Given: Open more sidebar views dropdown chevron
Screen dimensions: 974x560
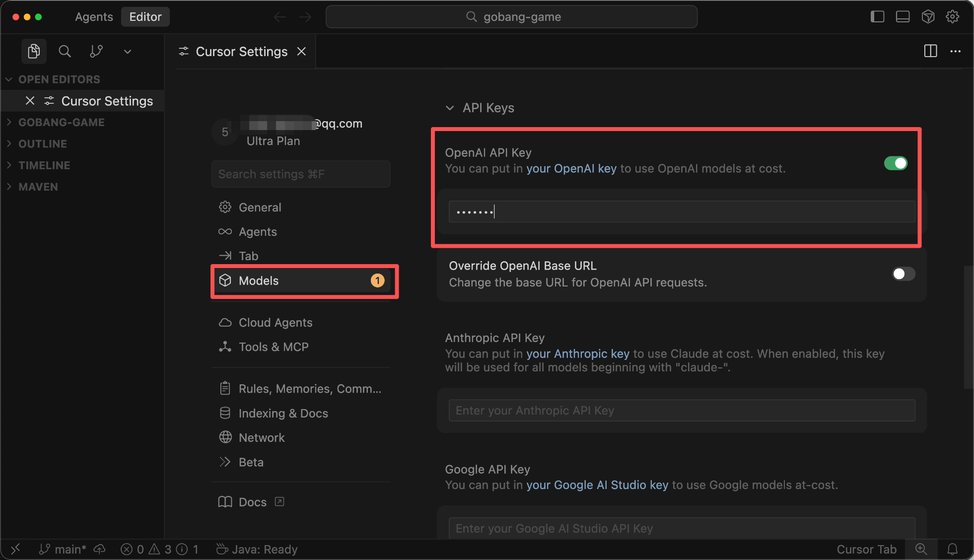Looking at the screenshot, I should point(127,51).
